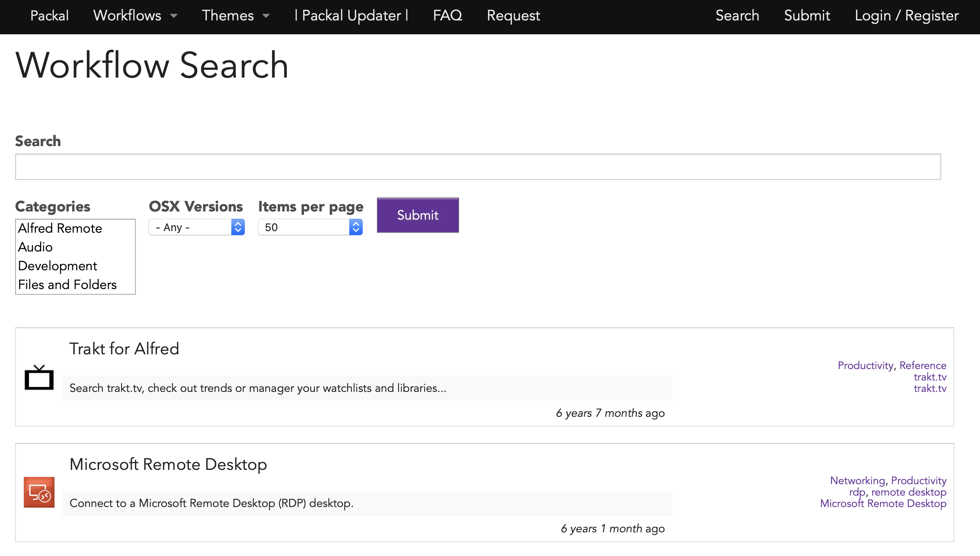This screenshot has width=980, height=556.
Task: Open the FAQ page
Action: [x=448, y=16]
